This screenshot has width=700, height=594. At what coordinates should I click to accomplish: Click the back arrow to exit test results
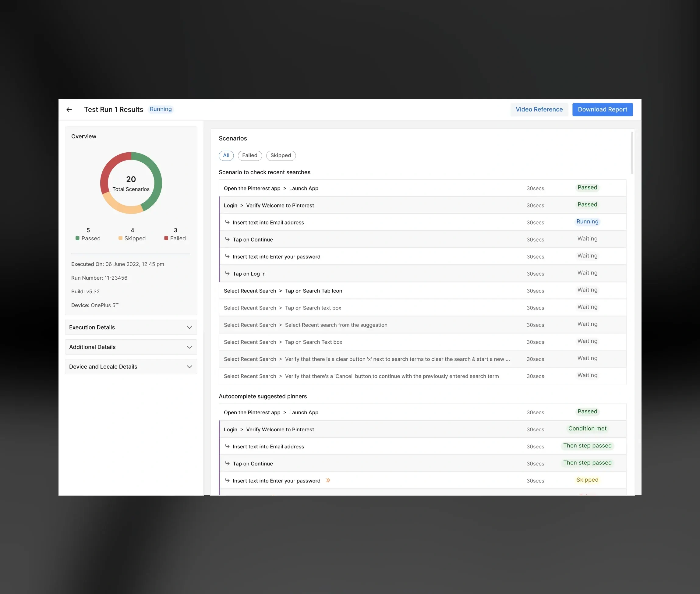tap(69, 109)
